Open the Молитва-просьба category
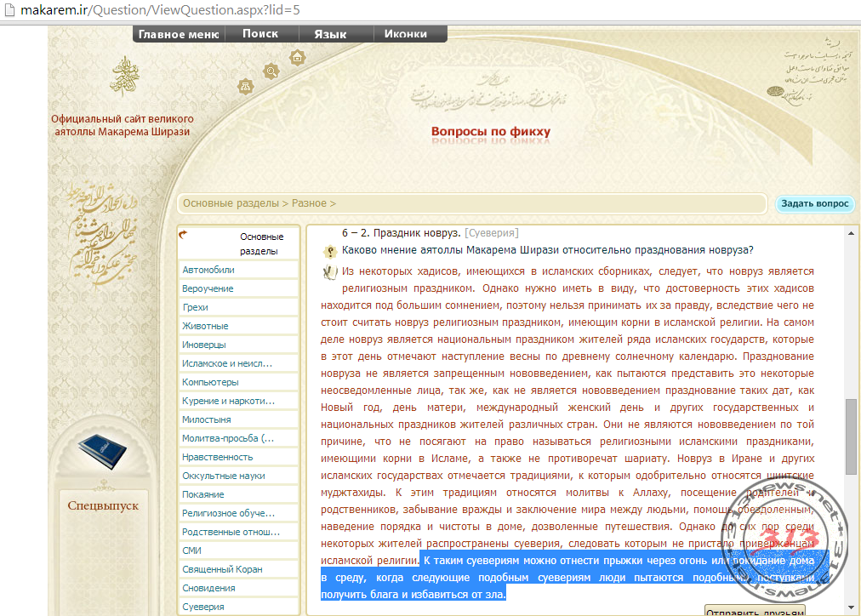 [239, 438]
